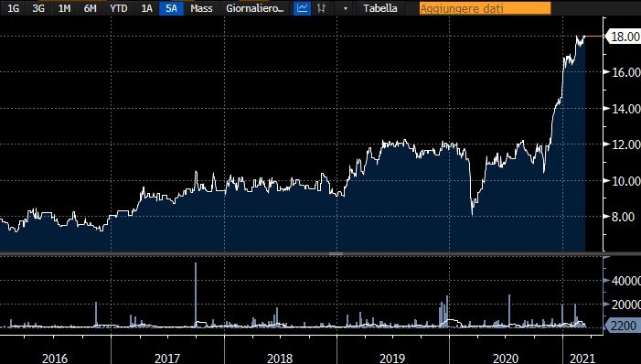Click the 2017 label on time axis
The image size is (641, 364).
167,359
